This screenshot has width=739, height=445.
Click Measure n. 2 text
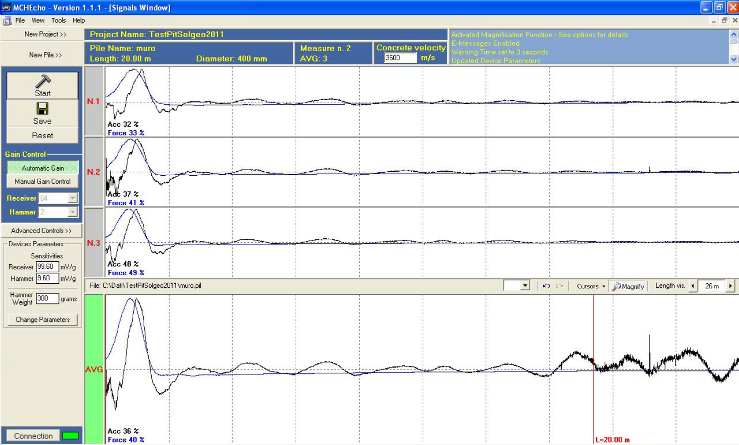325,48
